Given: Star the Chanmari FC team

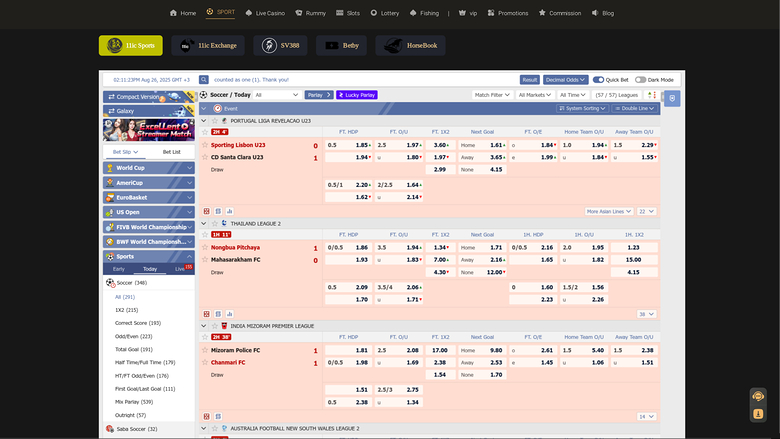Looking at the screenshot, I should (x=205, y=362).
